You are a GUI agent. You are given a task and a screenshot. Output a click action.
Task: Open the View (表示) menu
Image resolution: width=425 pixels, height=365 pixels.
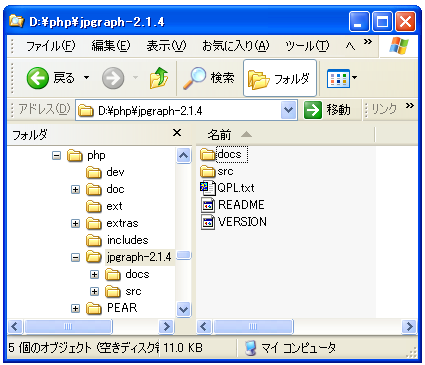(166, 46)
